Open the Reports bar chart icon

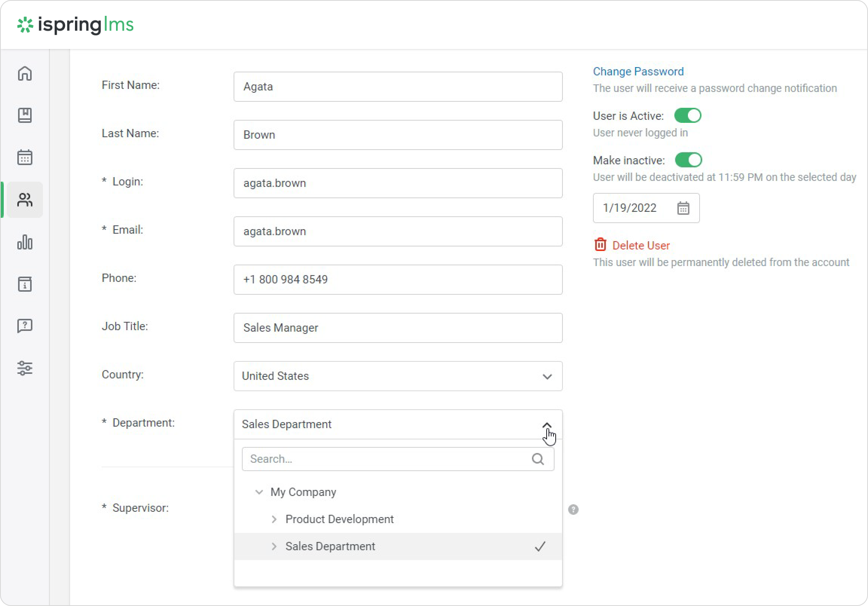coord(25,242)
